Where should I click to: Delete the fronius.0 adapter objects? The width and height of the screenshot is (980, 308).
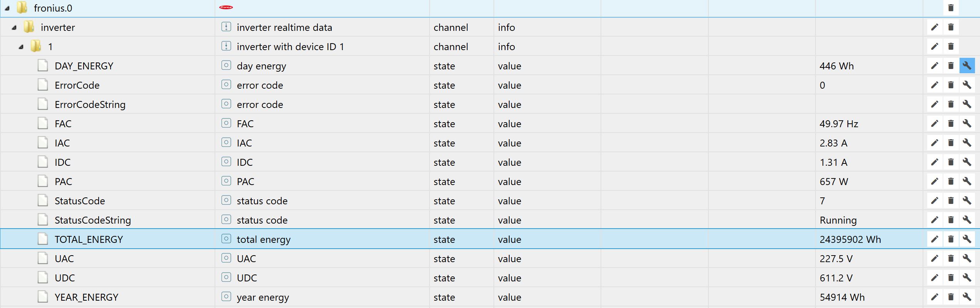[951, 8]
